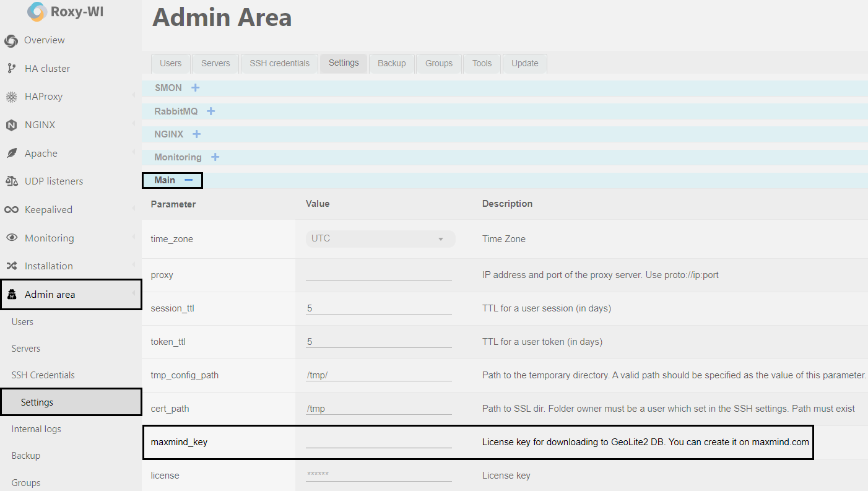868x491 pixels.
Task: Click the maxmind_key value field
Action: (378, 443)
